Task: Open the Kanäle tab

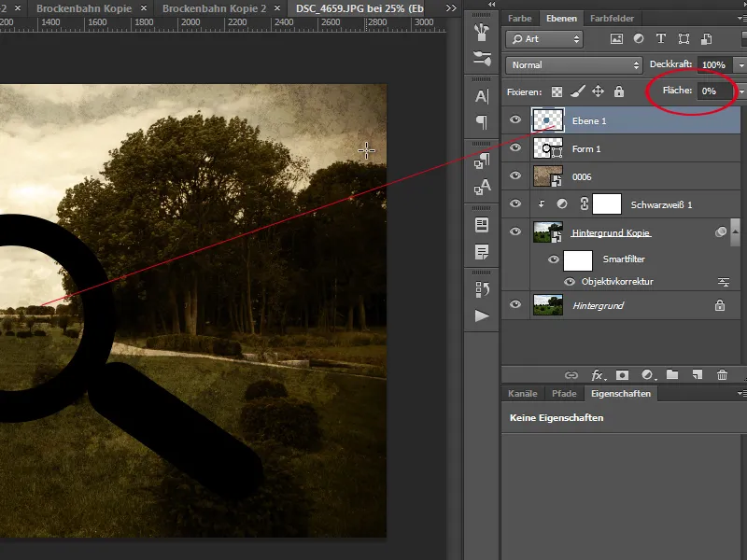Action: 522,394
